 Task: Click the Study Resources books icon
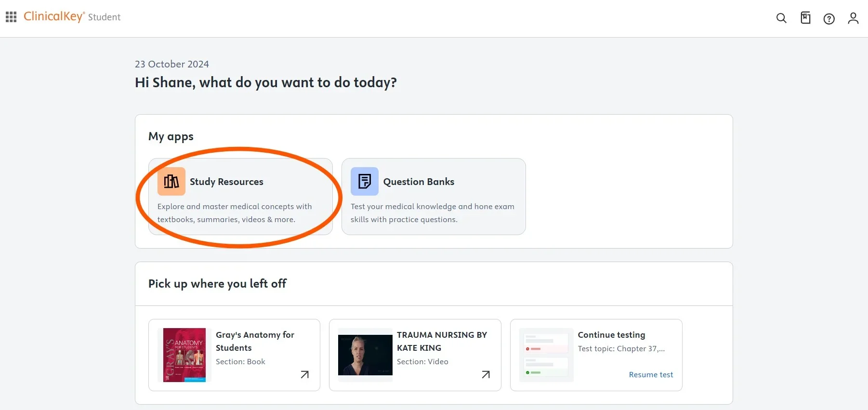click(x=171, y=181)
